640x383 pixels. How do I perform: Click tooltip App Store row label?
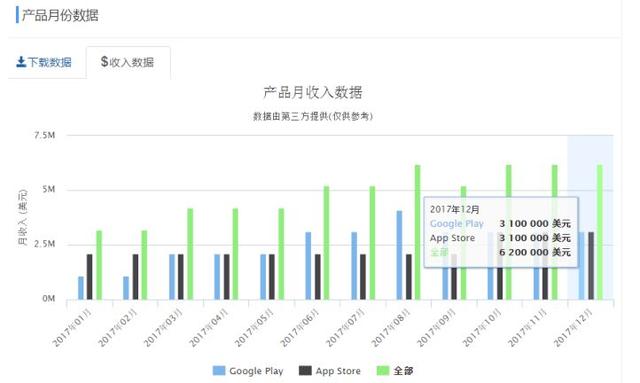452,238
